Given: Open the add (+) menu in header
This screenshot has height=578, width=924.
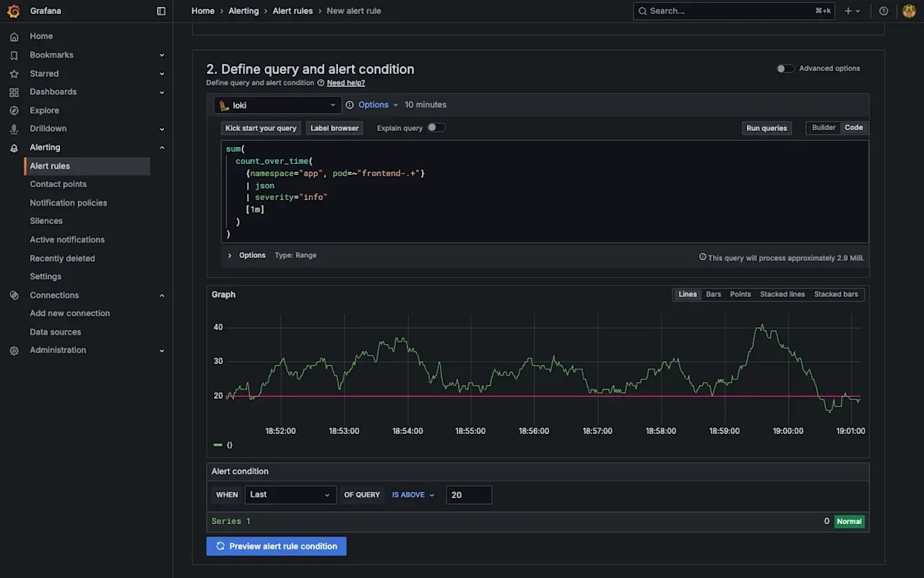Looking at the screenshot, I should tap(849, 11).
